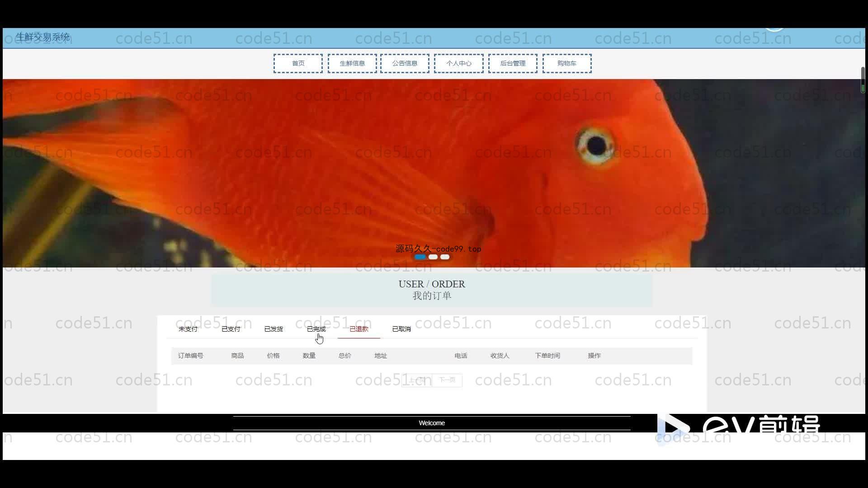Image resolution: width=868 pixels, height=488 pixels.
Task: Select the 已退款 orders tab
Action: tap(359, 329)
